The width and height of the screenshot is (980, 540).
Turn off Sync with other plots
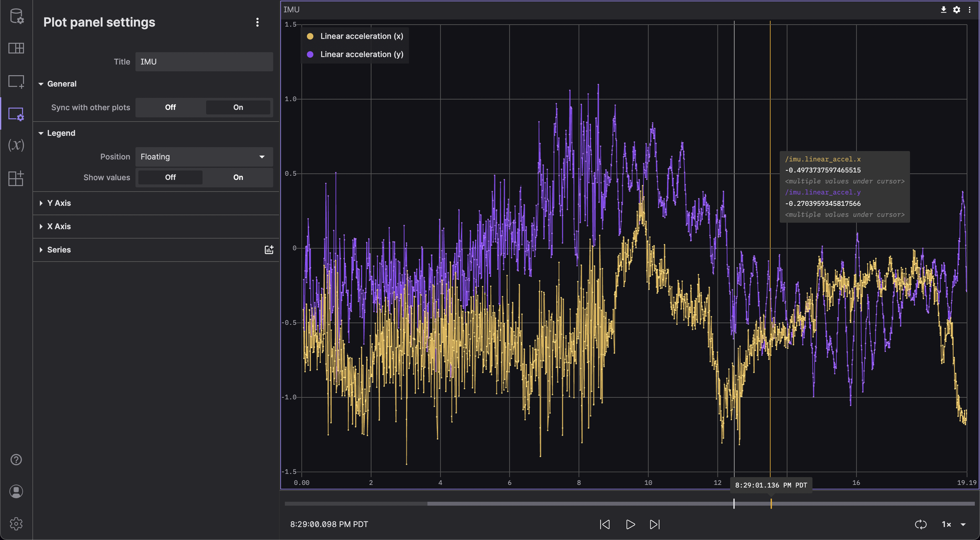coord(170,107)
